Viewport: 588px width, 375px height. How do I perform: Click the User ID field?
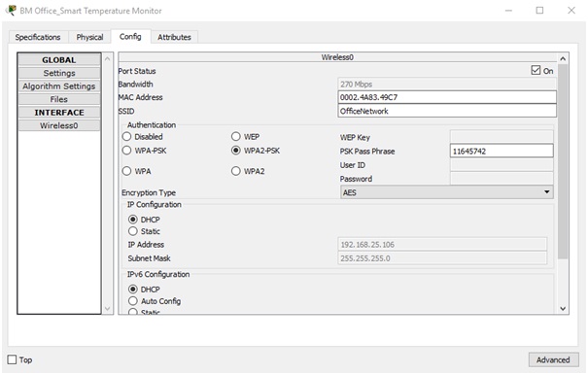coord(502,165)
